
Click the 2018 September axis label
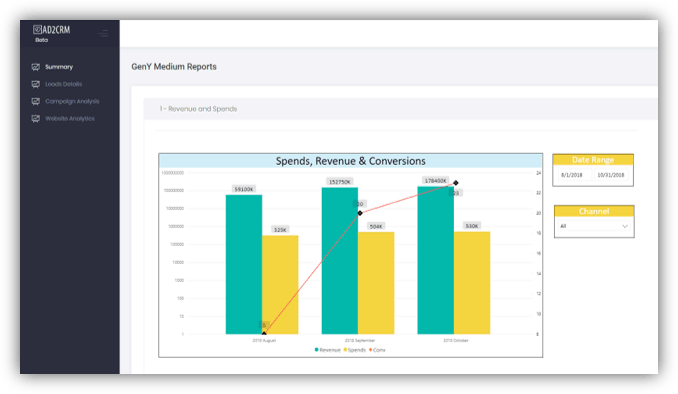pyautogui.click(x=360, y=340)
